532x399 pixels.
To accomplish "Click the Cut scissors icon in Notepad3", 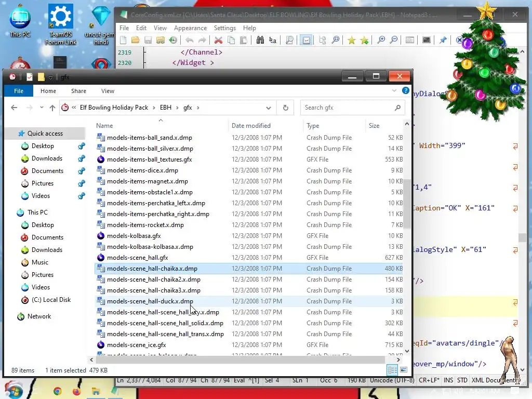I will pyautogui.click(x=219, y=41).
